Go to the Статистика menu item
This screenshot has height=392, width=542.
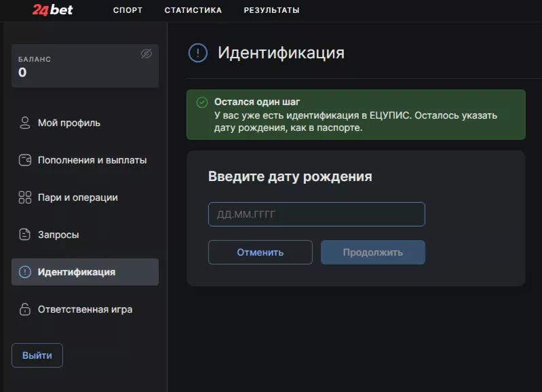(x=193, y=10)
